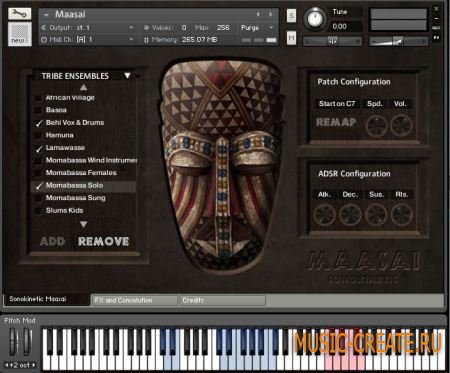Switch to Sonokinetic Maasai tab

click(46, 299)
